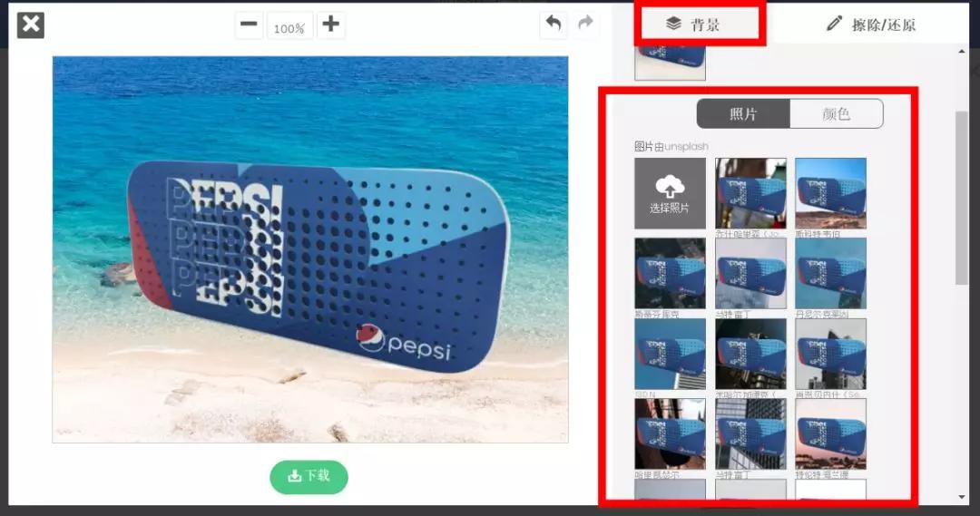
Task: Click the scrollbar down arrow in background panel
Action: tap(961, 497)
